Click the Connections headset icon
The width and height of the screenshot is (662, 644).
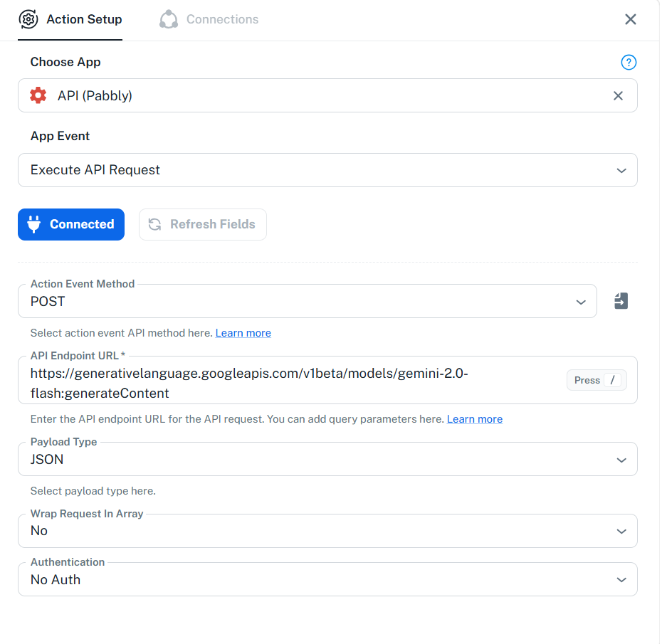pos(169,19)
